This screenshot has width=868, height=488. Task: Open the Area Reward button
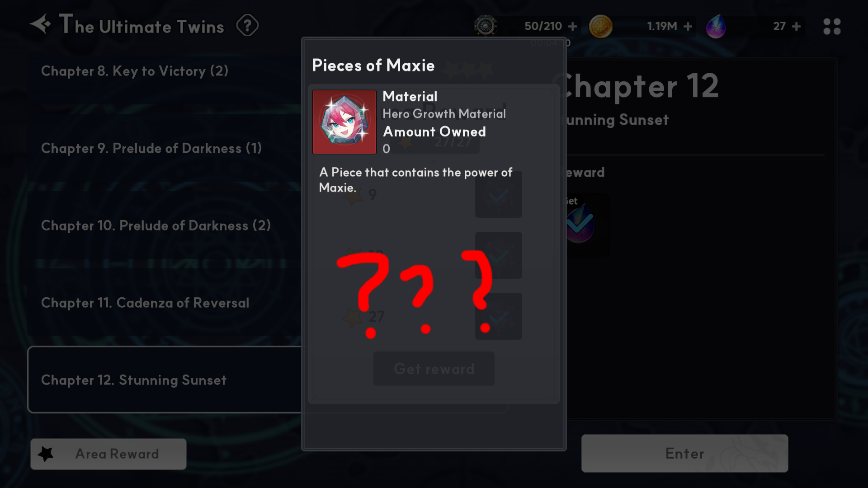(x=108, y=454)
